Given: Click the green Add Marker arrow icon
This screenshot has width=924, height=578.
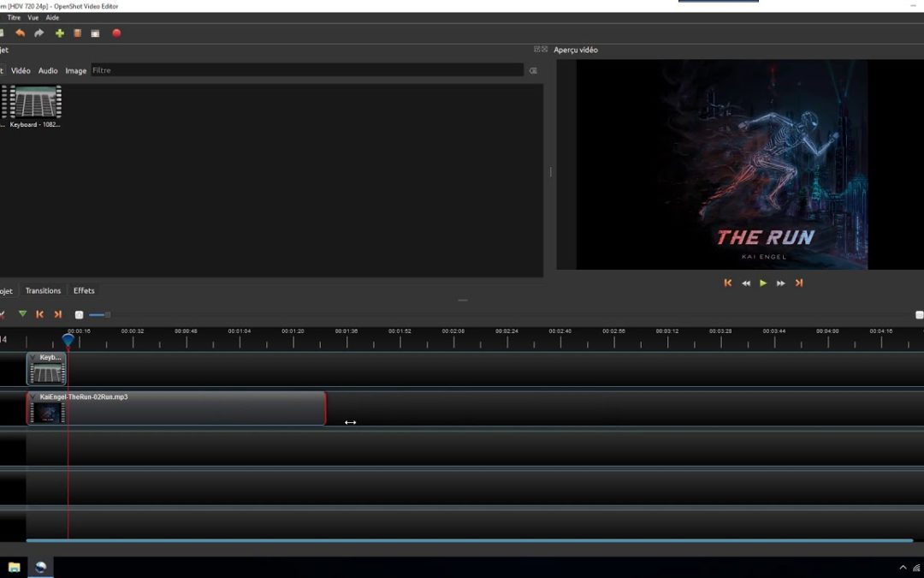Looking at the screenshot, I should [22, 314].
